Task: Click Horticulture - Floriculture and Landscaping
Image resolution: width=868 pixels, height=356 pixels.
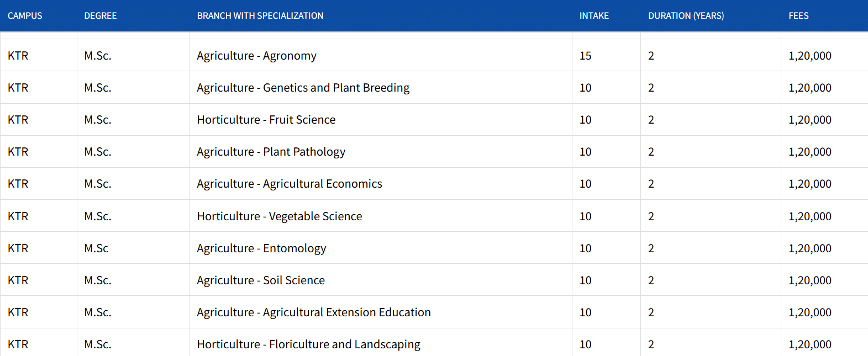Action: tap(308, 344)
